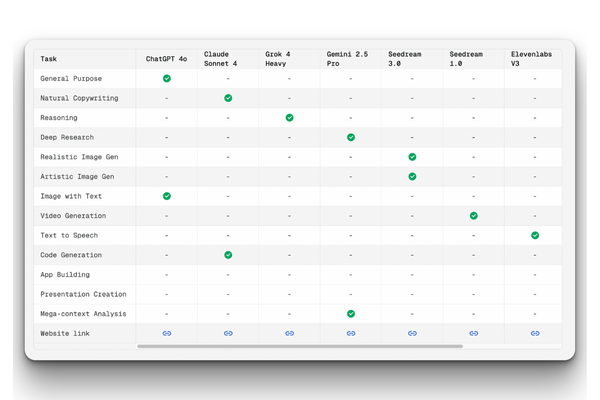600x400 pixels.
Task: Select the Realistic Image Gen row label
Action: click(x=79, y=157)
